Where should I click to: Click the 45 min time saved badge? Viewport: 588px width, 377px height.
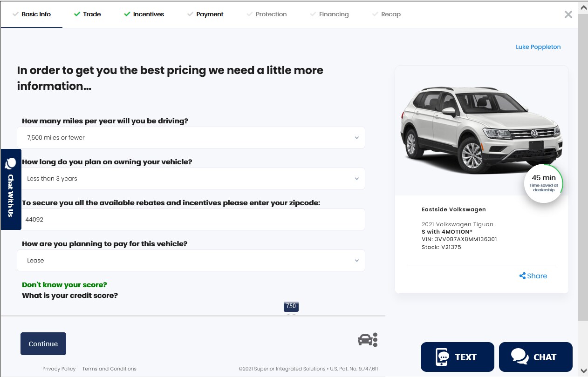pos(543,183)
